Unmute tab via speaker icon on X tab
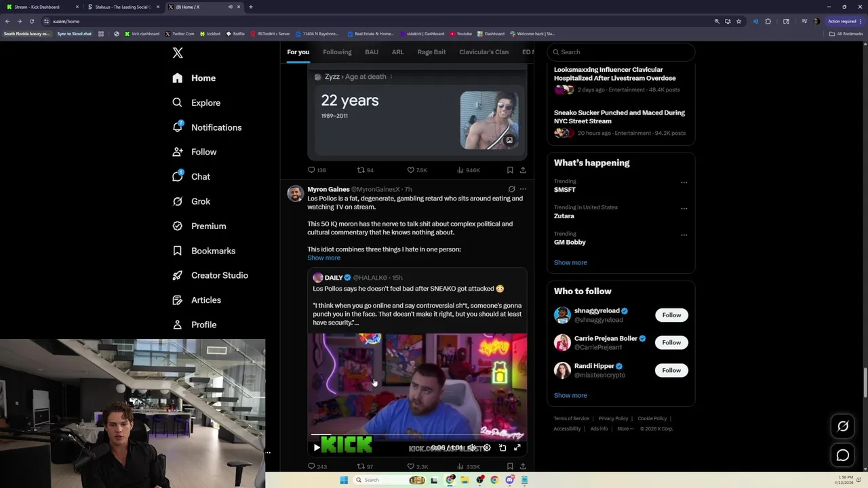Screen dimensions: 868x488 click(x=231, y=7)
